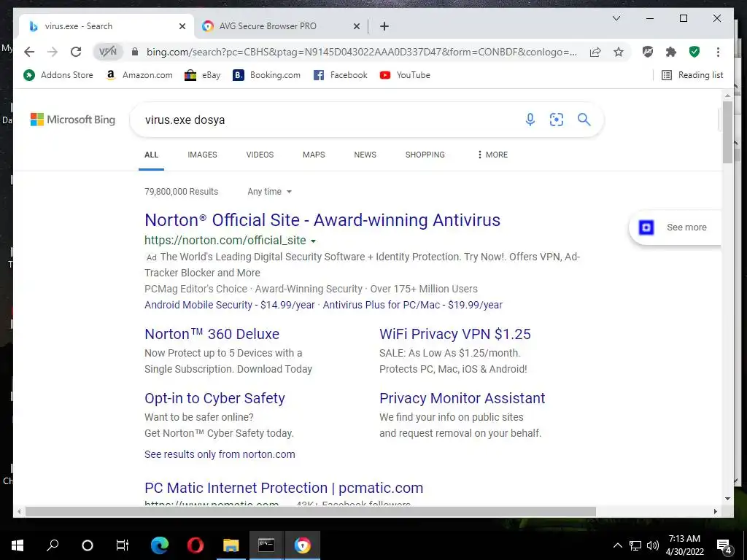Open the Norton 360 Deluxe link

tap(212, 334)
